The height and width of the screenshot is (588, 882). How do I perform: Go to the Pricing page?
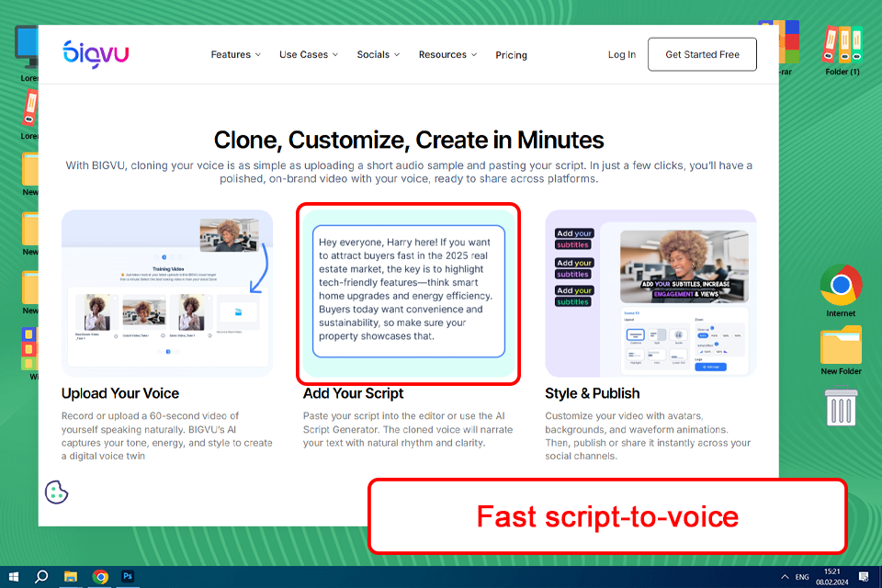(511, 55)
